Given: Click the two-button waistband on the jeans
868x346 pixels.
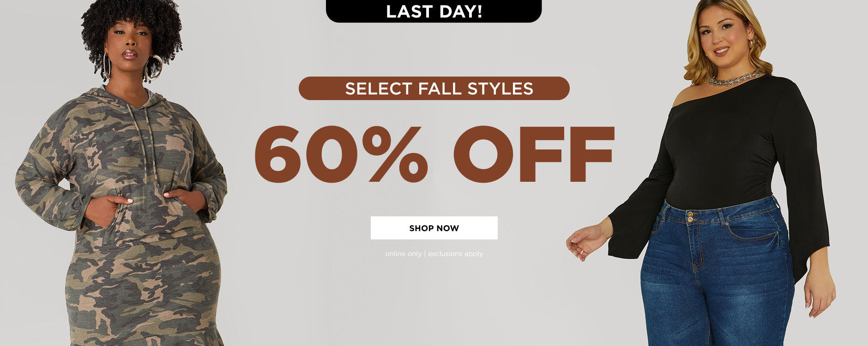Looking at the screenshot, I should (x=691, y=216).
